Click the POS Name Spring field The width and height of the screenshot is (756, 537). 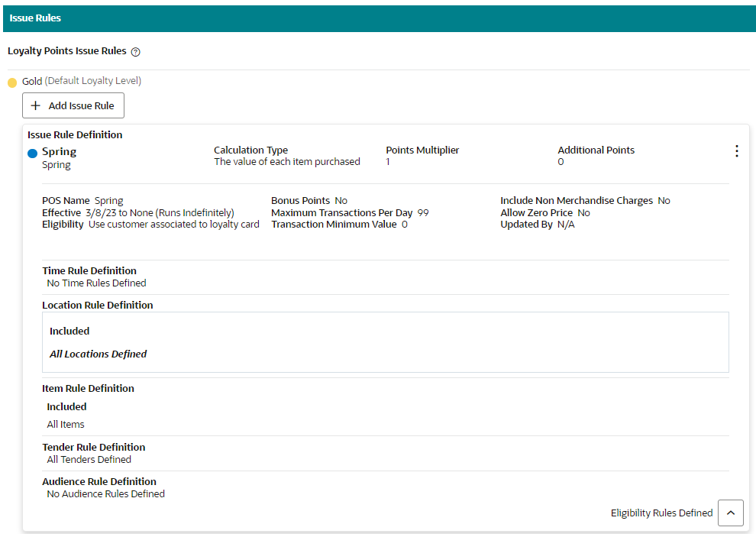pos(82,200)
